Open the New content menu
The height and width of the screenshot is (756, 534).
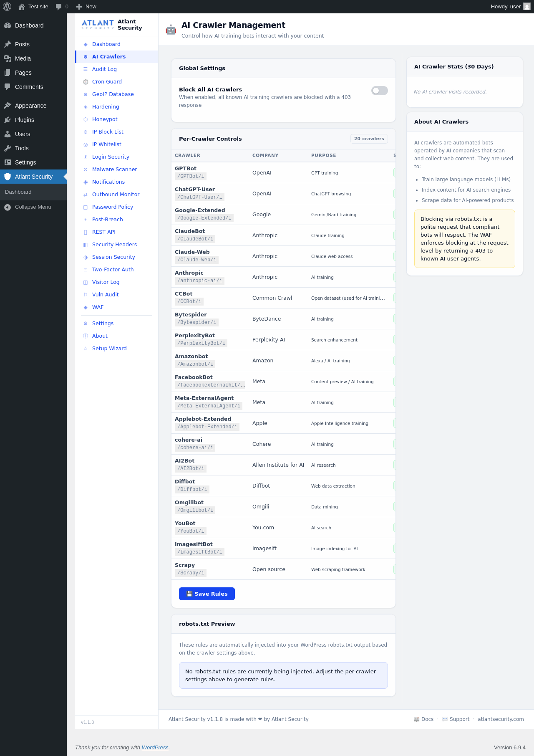(x=86, y=7)
